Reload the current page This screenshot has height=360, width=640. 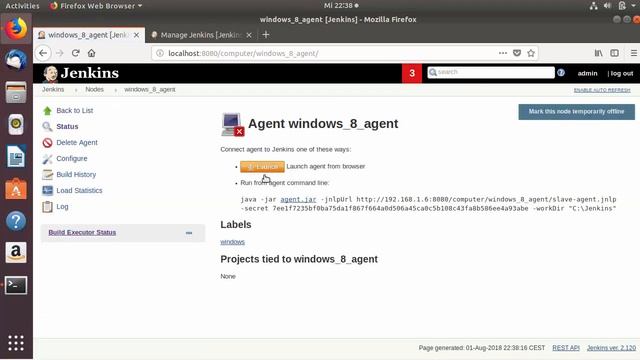tap(76, 53)
